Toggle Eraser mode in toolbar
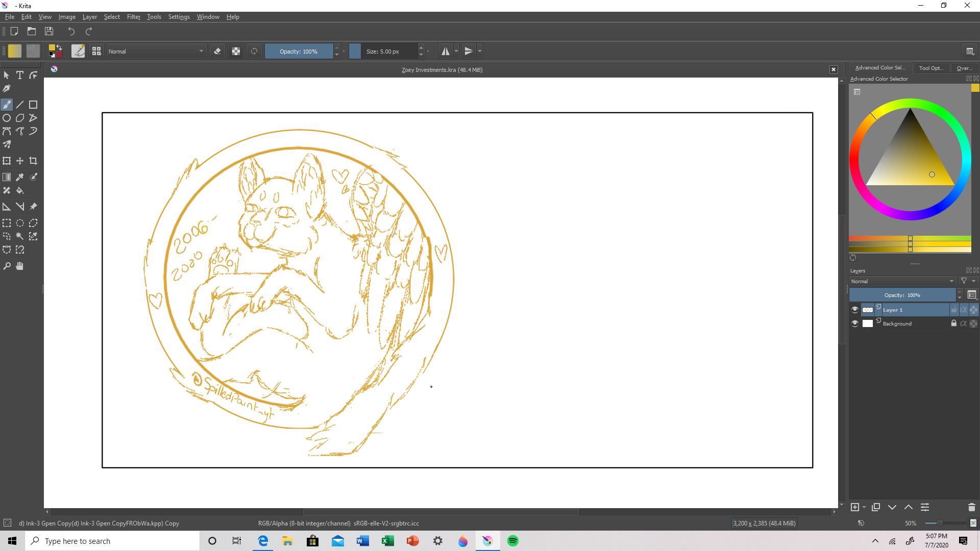 [x=217, y=51]
